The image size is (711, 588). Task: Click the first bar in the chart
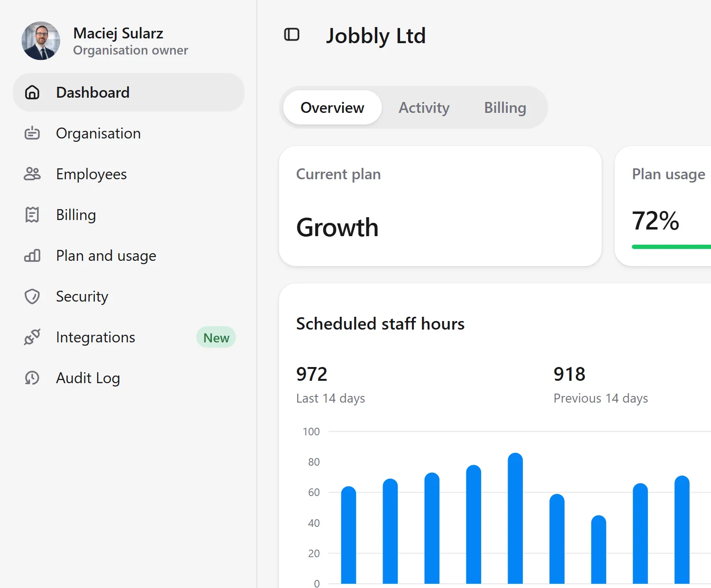(x=348, y=535)
